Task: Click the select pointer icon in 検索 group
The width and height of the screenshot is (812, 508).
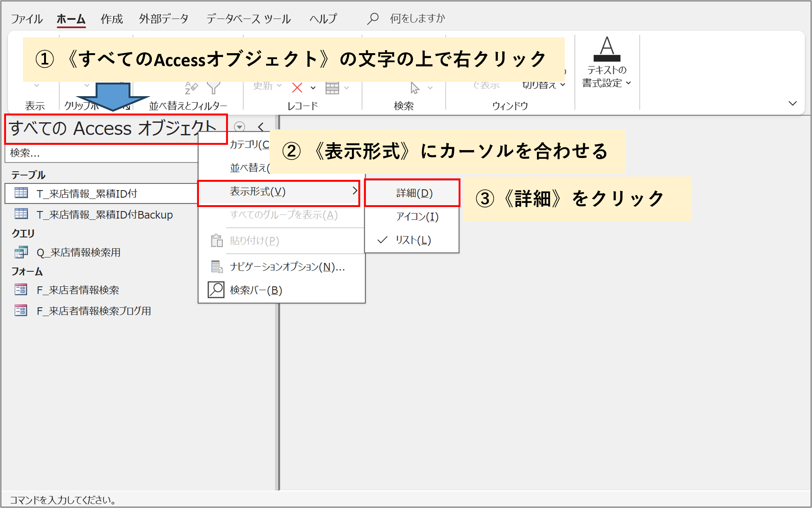Action: tap(414, 88)
